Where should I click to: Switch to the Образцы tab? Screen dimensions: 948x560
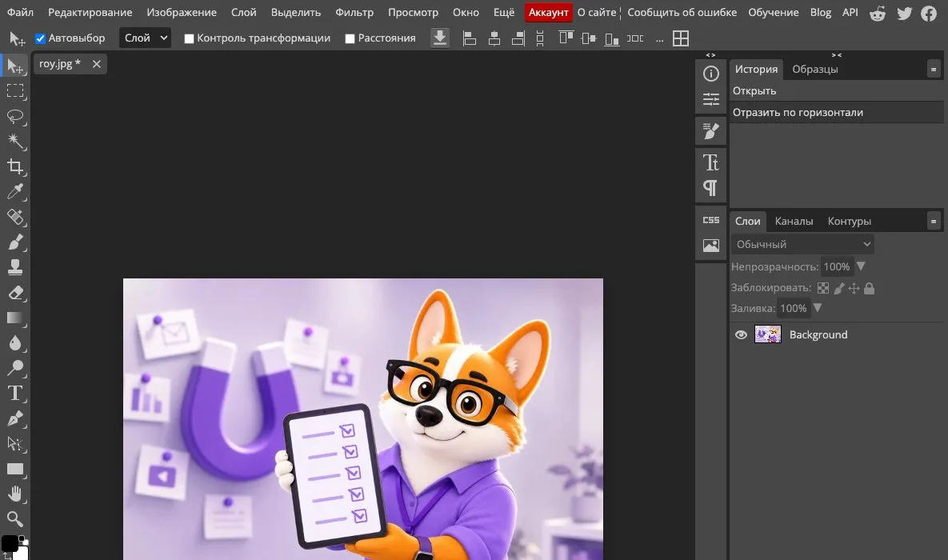pos(815,69)
